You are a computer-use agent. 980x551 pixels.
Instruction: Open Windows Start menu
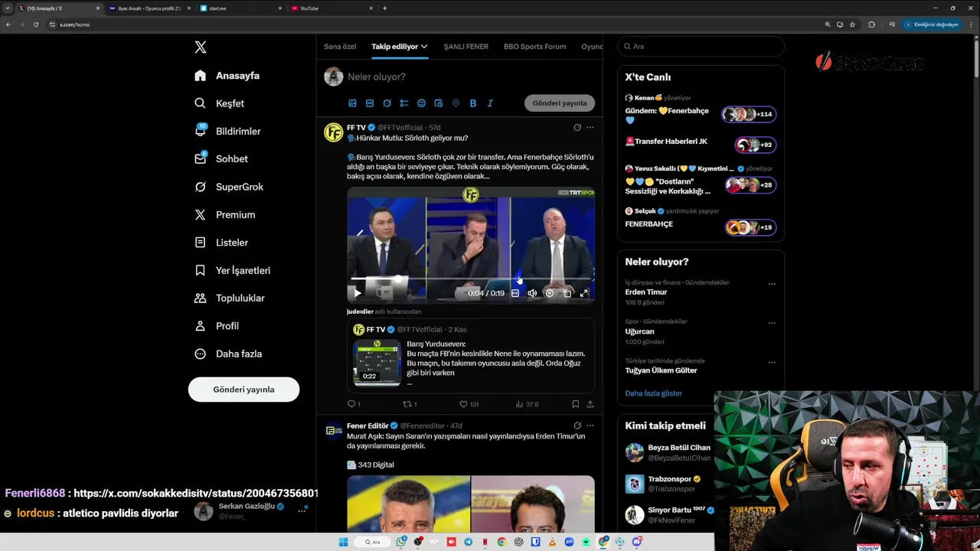click(x=343, y=542)
